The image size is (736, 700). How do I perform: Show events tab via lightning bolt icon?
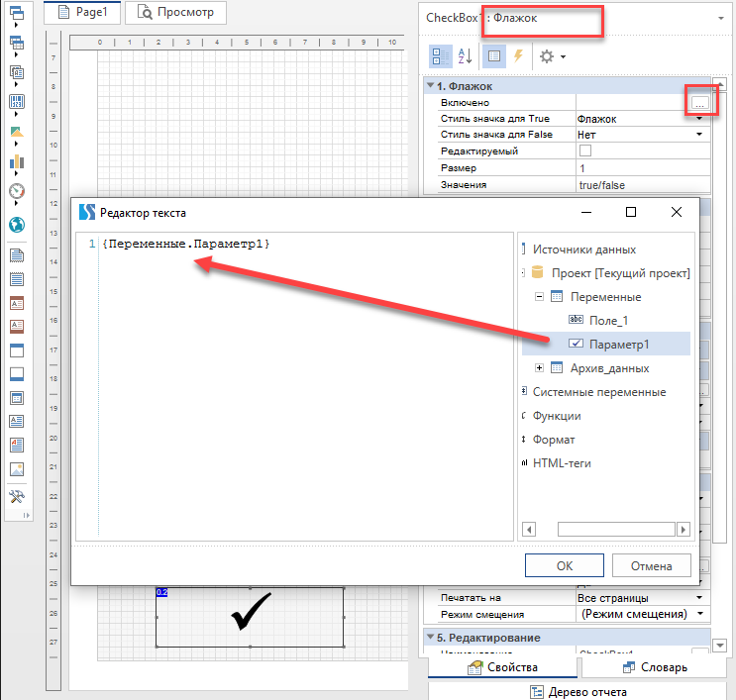point(517,56)
